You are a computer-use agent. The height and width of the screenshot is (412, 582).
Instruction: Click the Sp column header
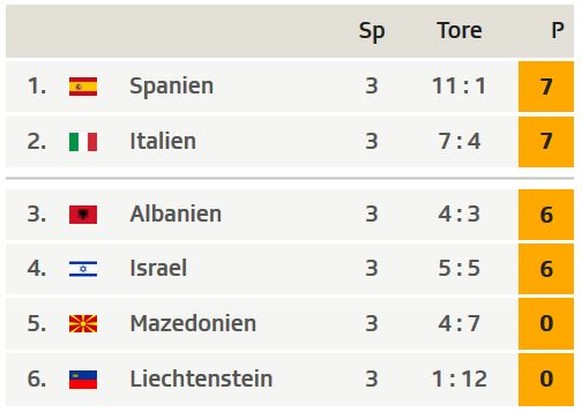click(372, 31)
